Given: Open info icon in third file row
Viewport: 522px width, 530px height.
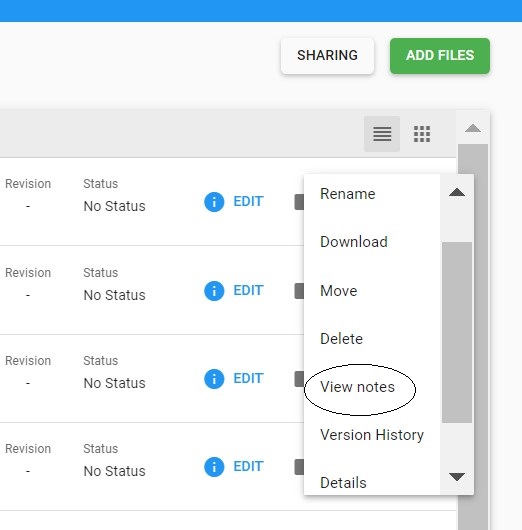Looking at the screenshot, I should tap(214, 379).
